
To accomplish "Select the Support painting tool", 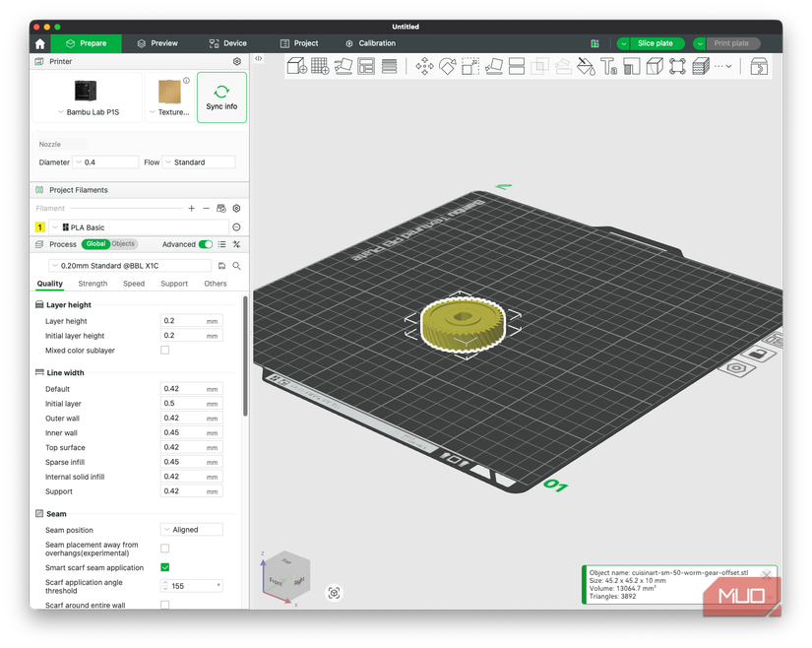I will click(631, 66).
